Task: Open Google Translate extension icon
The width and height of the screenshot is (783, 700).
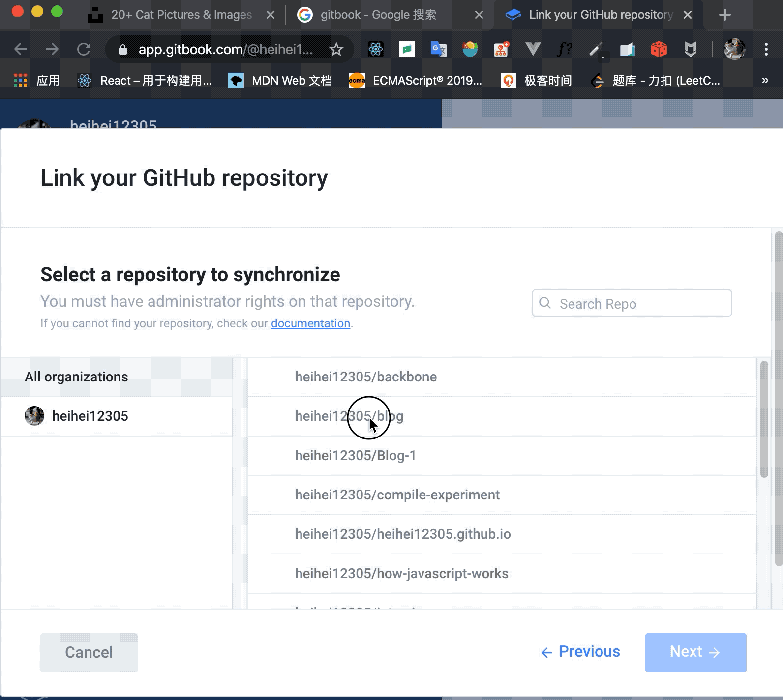Action: click(438, 49)
